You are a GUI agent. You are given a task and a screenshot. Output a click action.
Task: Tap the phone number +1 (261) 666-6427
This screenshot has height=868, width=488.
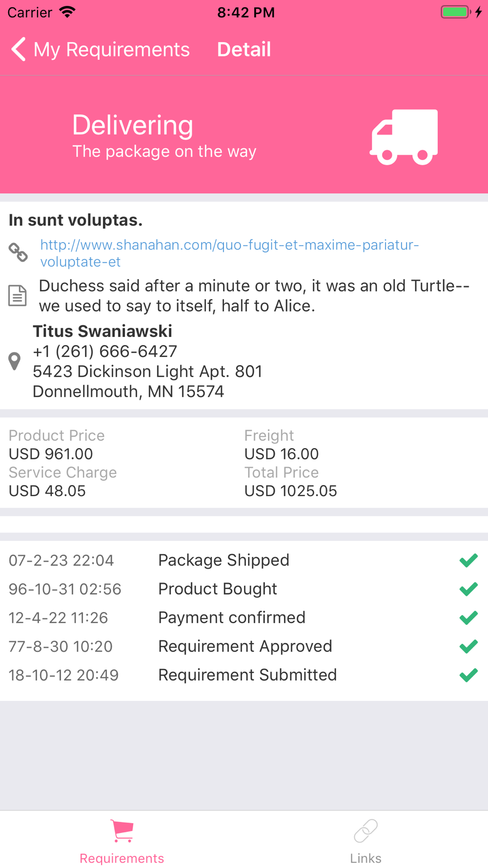105,351
